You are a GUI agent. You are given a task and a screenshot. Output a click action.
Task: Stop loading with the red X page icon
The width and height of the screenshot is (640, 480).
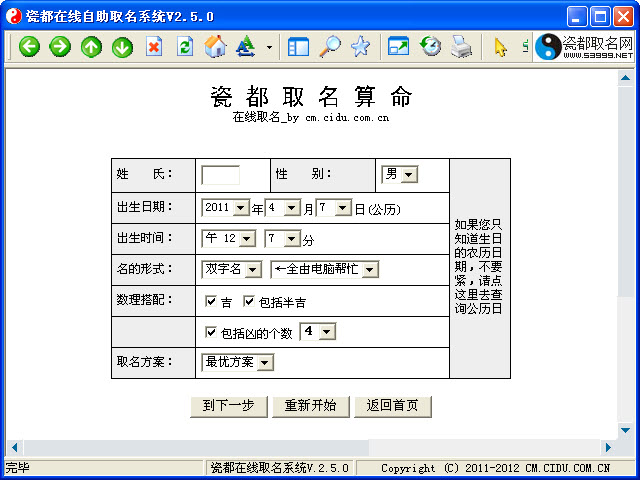tap(154, 47)
